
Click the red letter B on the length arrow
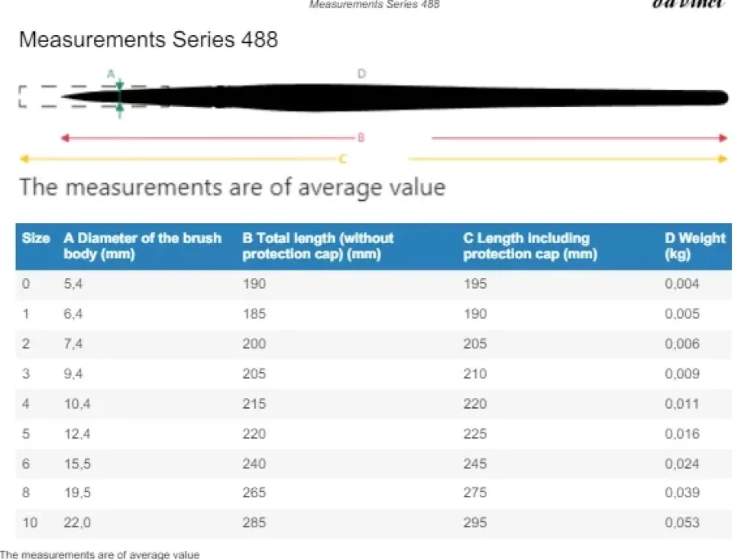[361, 138]
